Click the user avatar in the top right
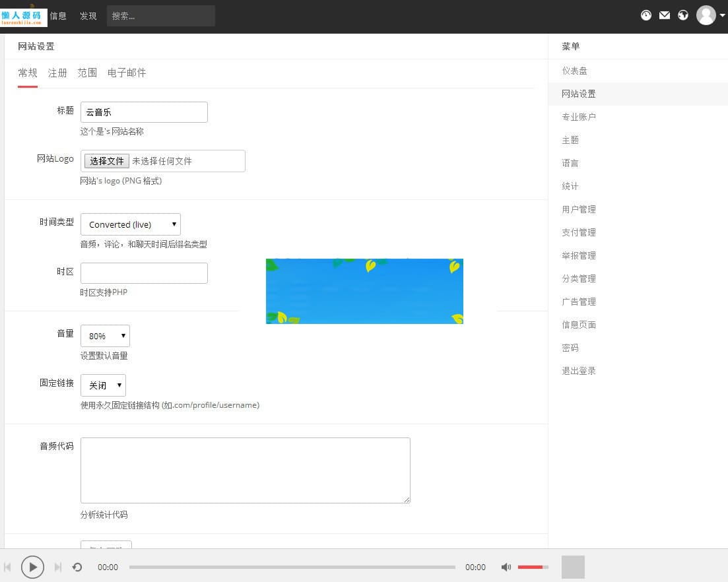Viewport: 728px width, 582px height. coord(706,15)
